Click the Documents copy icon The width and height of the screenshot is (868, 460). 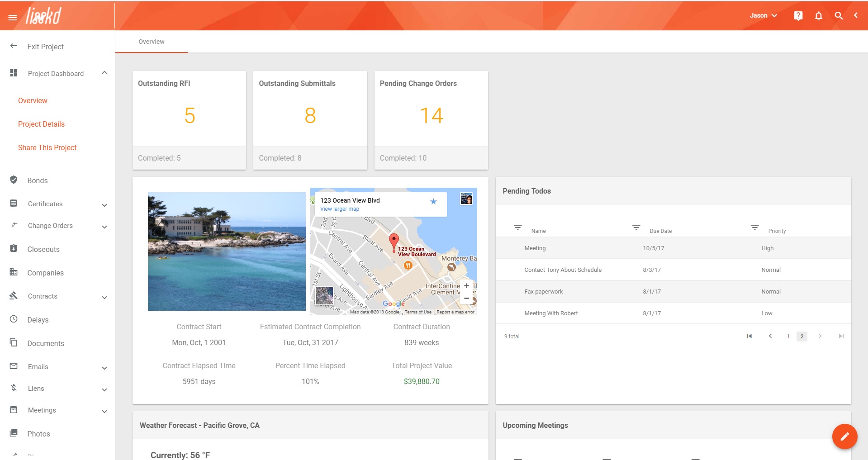point(14,342)
